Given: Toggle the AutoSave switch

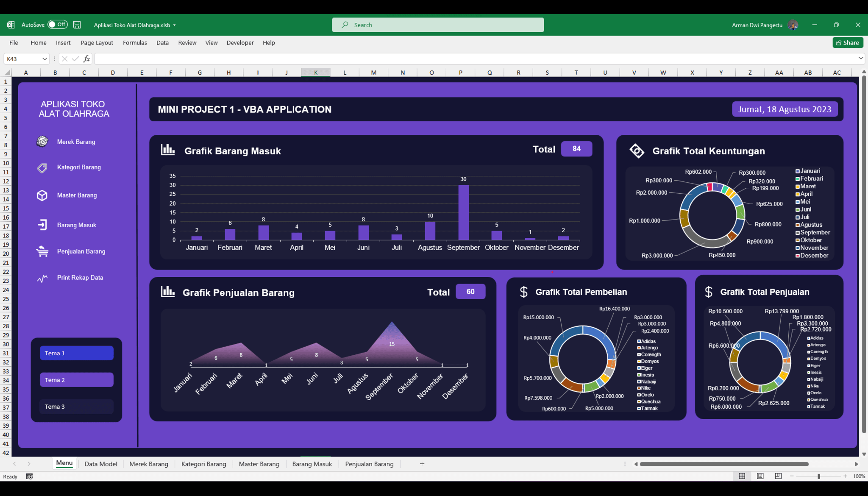Looking at the screenshot, I should [x=57, y=25].
